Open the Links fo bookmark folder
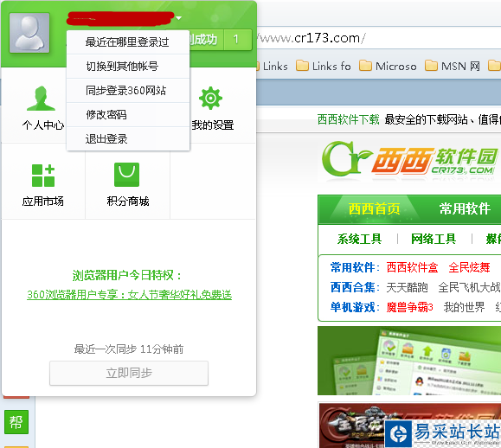 (x=323, y=66)
